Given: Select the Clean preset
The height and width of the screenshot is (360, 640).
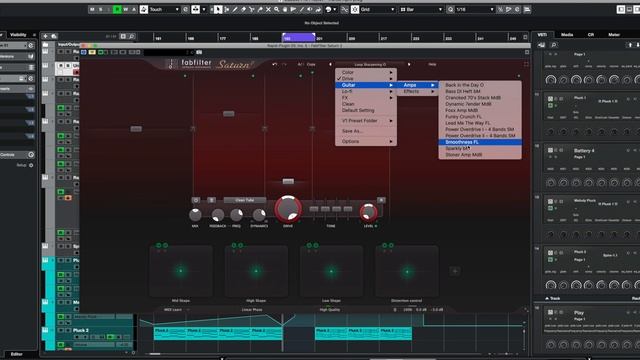Looking at the screenshot, I should (x=366, y=104).
